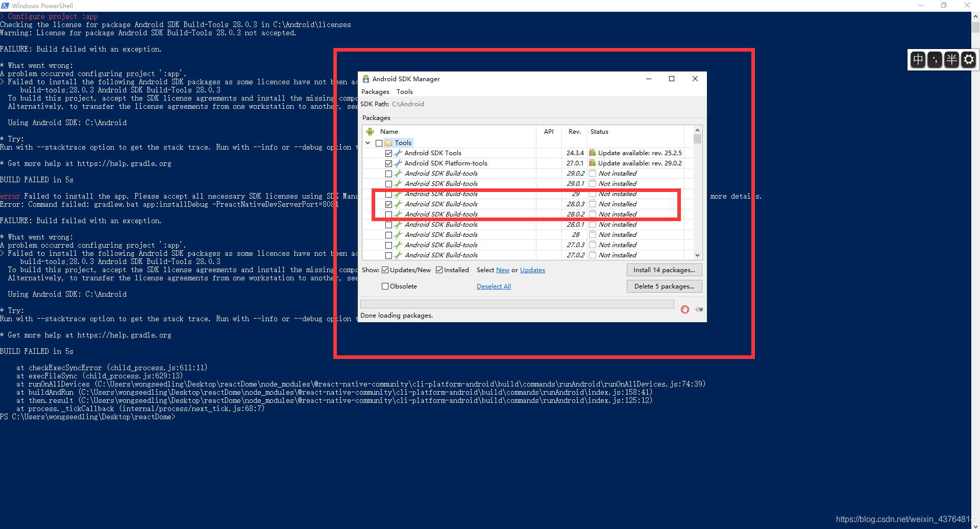
Task: Click the Status column header
Action: point(599,132)
